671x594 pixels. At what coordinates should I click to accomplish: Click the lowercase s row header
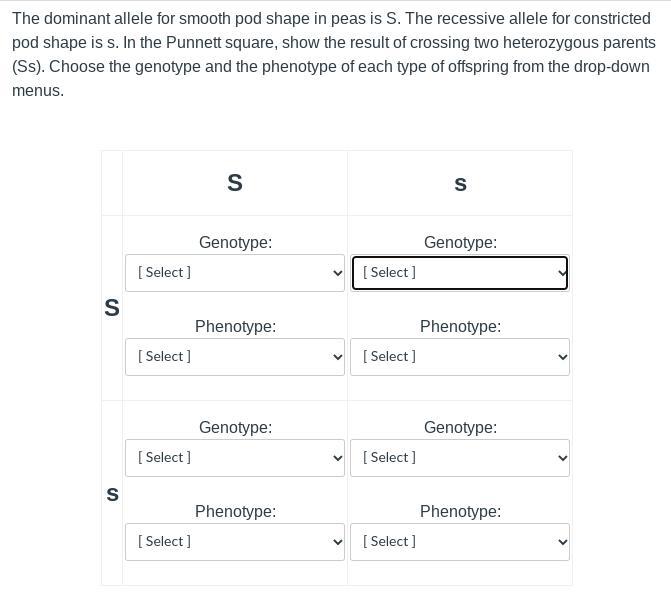click(x=112, y=494)
